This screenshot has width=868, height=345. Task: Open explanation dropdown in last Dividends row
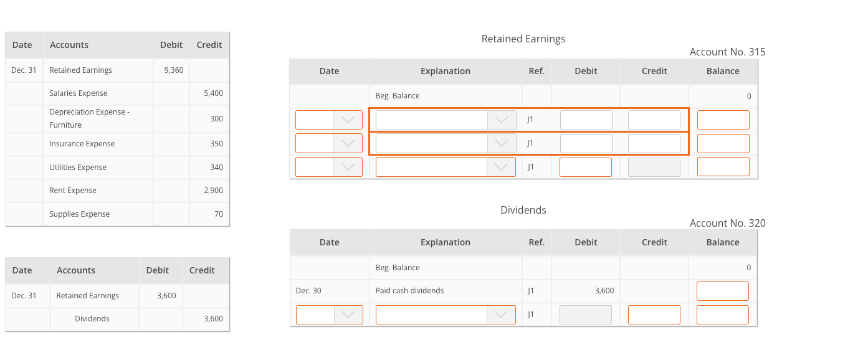(x=446, y=314)
